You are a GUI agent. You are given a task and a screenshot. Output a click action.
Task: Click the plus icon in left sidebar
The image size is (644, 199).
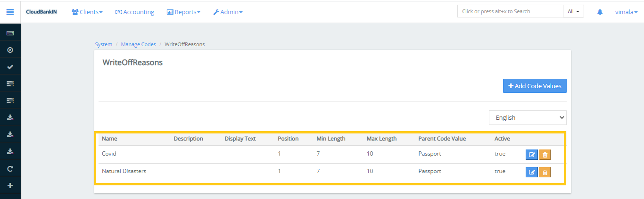tap(10, 185)
